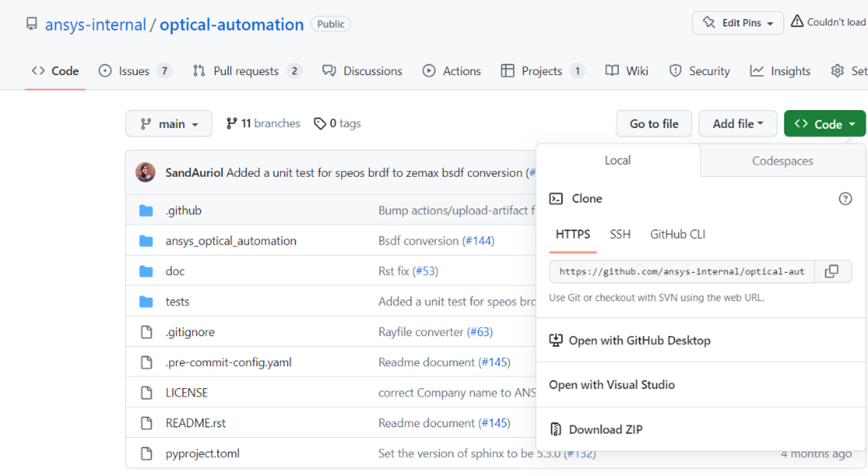Image resolution: width=868 pixels, height=476 pixels.
Task: Open the README.rst file
Action: pos(196,422)
